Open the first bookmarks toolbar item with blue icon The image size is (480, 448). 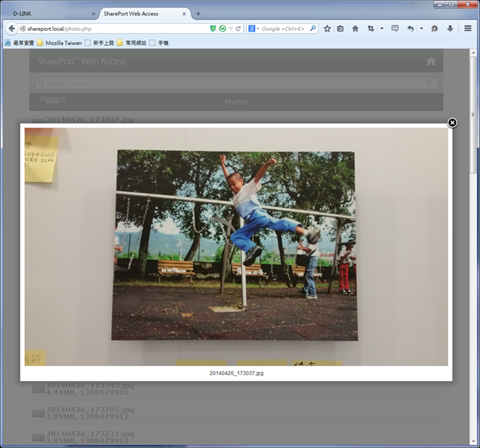(x=19, y=43)
